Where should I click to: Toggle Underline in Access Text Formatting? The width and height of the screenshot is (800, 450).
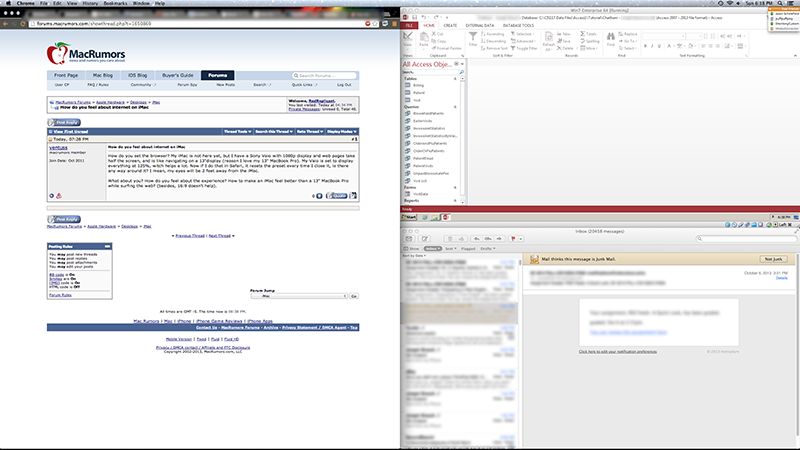[x=659, y=46]
